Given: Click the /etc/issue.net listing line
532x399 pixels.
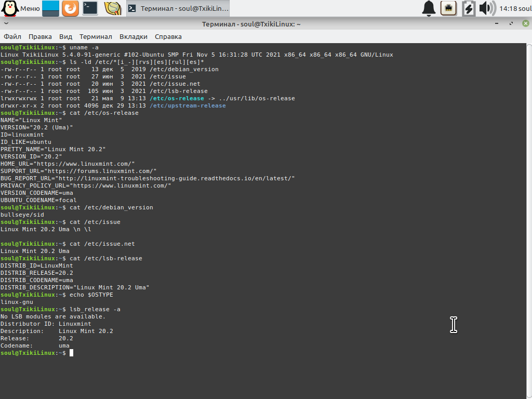Looking at the screenshot, I should point(100,84).
